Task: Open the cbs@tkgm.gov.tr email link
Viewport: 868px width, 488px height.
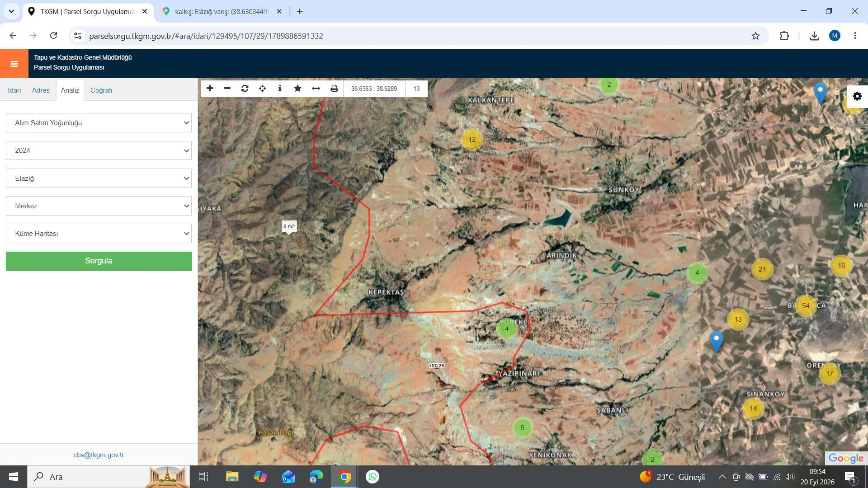Action: tap(99, 455)
